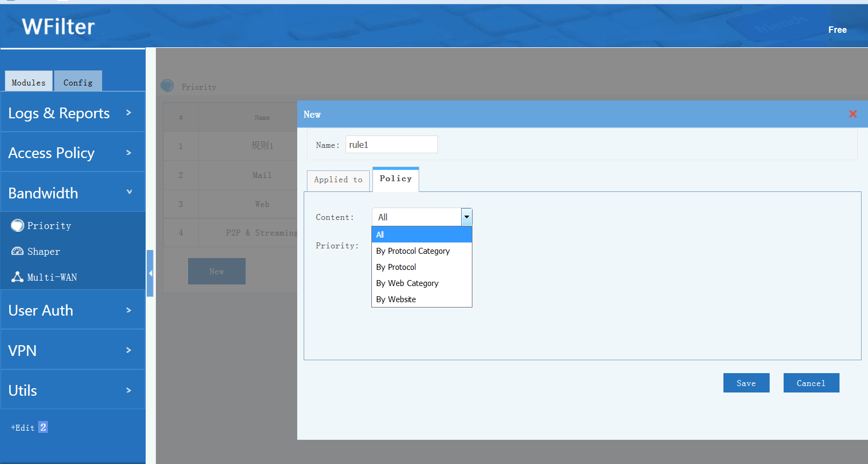Click the Shaper gauge icon
868x464 pixels.
click(18, 251)
